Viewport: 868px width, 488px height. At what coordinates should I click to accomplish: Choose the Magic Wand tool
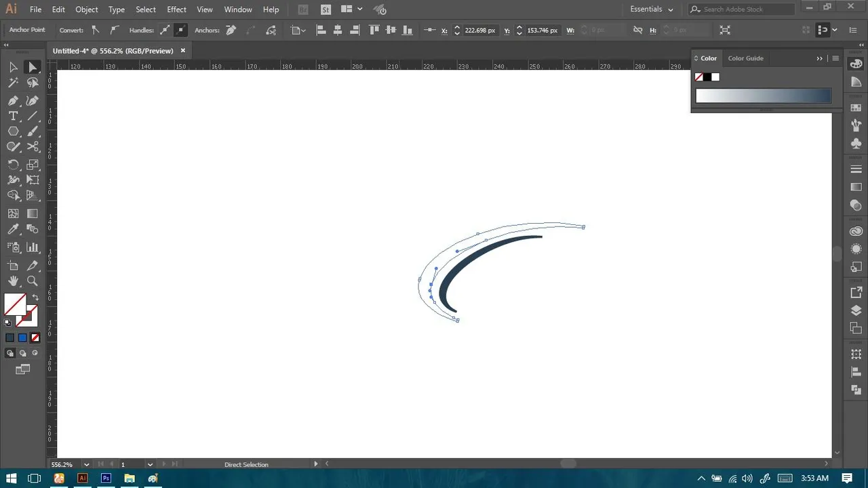point(13,83)
